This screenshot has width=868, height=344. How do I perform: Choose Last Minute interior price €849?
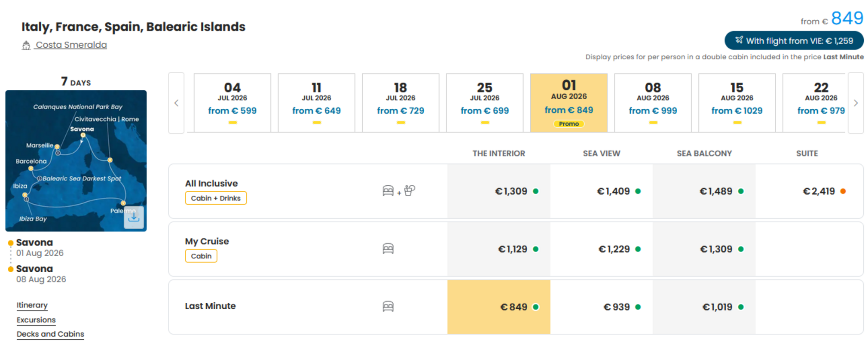(499, 307)
